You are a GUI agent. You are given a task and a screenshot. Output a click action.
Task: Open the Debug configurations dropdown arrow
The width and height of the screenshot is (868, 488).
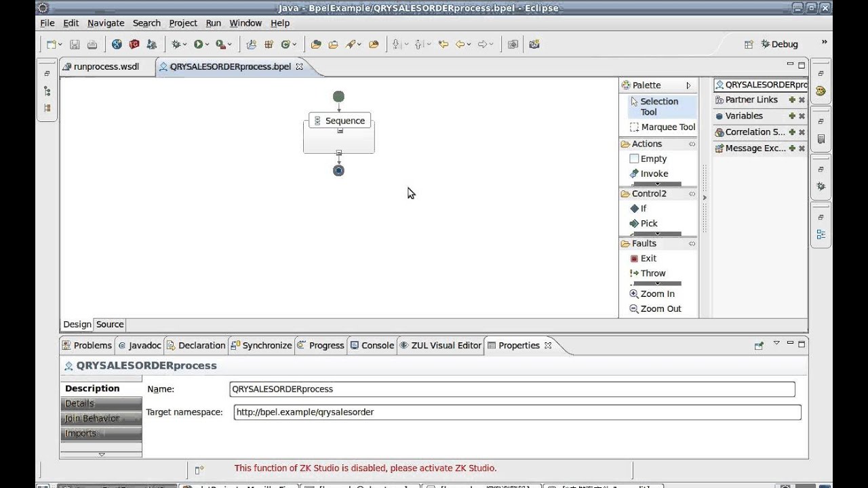click(184, 45)
